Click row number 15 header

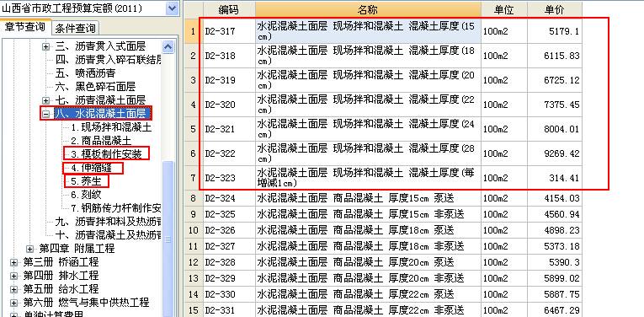(x=194, y=310)
